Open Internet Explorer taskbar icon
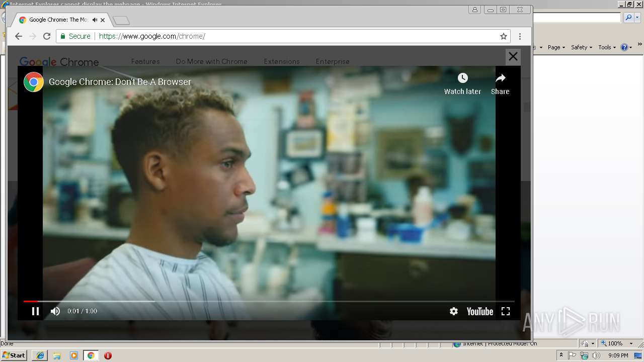 (x=40, y=355)
